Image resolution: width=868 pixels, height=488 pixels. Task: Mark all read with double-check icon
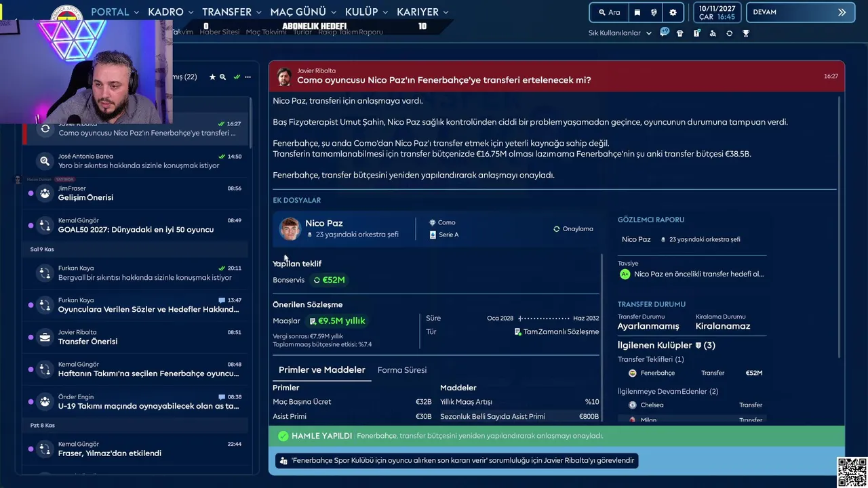[237, 77]
